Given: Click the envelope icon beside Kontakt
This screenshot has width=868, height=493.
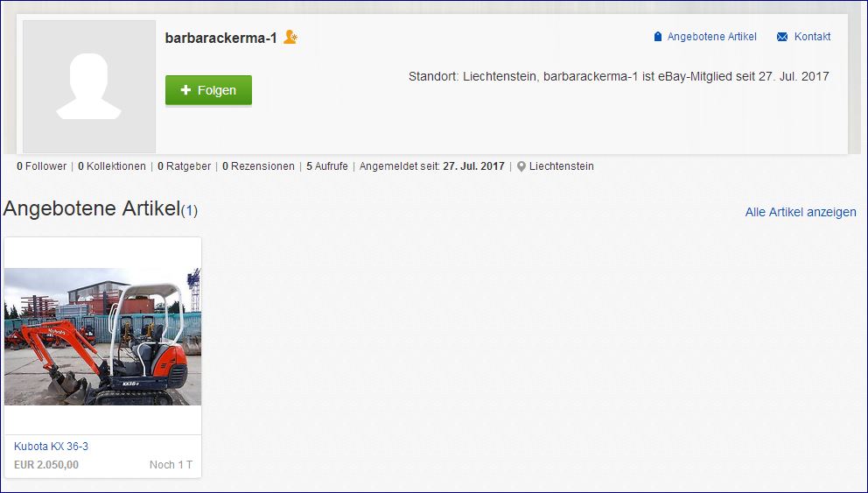Looking at the screenshot, I should tap(781, 37).
